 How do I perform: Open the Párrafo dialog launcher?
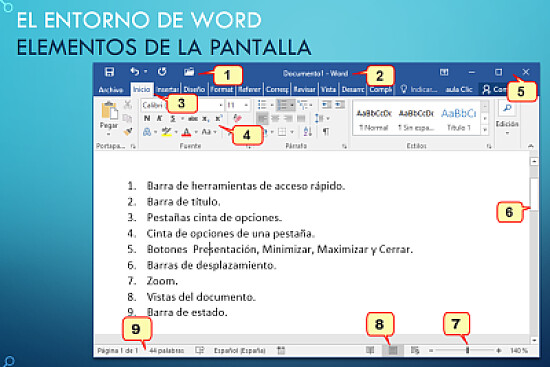point(344,147)
